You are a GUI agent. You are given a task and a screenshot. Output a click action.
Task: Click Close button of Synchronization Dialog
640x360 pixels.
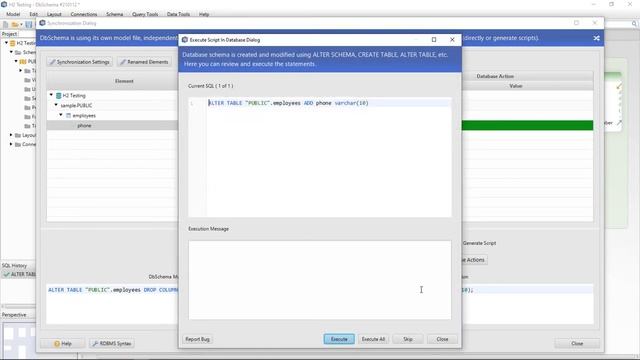pyautogui.click(x=577, y=344)
